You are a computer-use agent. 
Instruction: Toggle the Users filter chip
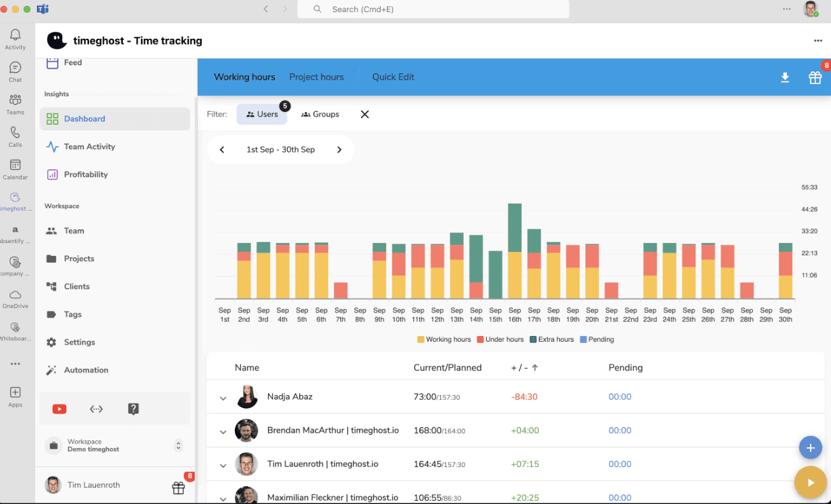click(x=262, y=115)
